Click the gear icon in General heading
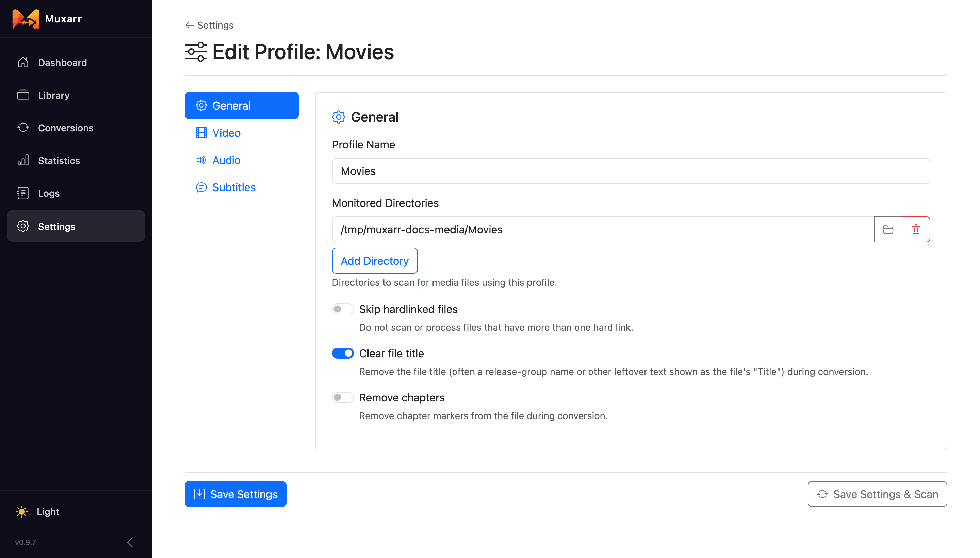Image resolution: width=980 pixels, height=558 pixels. tap(339, 117)
